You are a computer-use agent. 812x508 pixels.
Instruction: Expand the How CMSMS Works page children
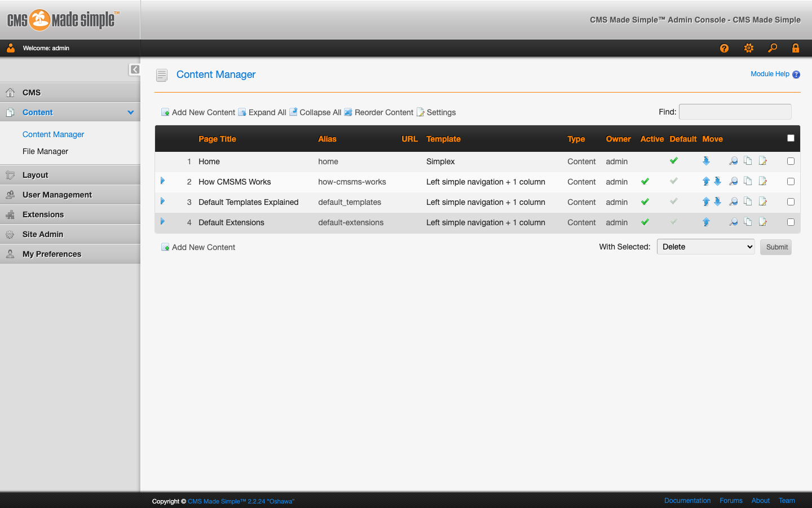coord(162,181)
